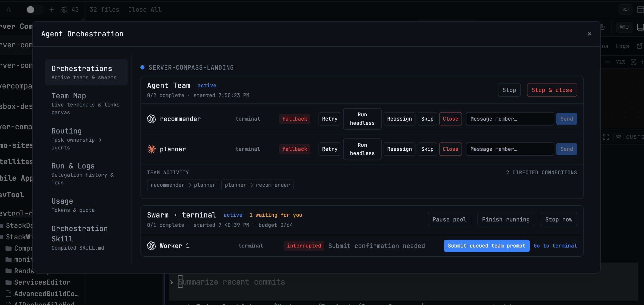Run planner headless

tap(362, 149)
